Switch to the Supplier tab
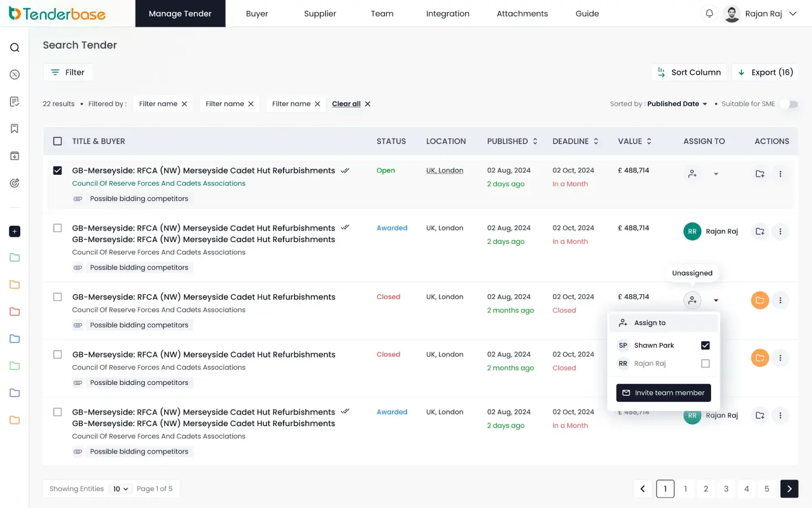The width and height of the screenshot is (812, 508). point(320,13)
